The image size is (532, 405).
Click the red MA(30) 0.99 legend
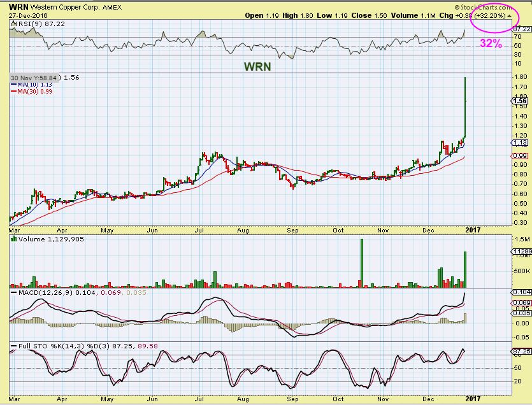click(32, 91)
